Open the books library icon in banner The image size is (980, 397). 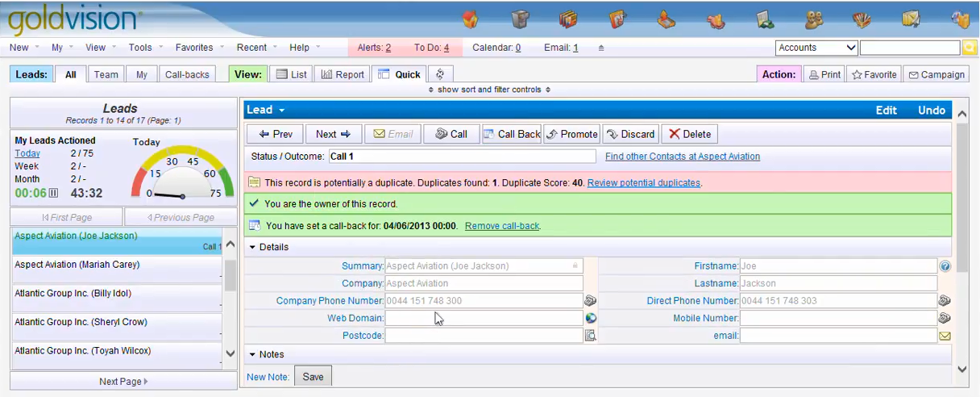(x=569, y=19)
